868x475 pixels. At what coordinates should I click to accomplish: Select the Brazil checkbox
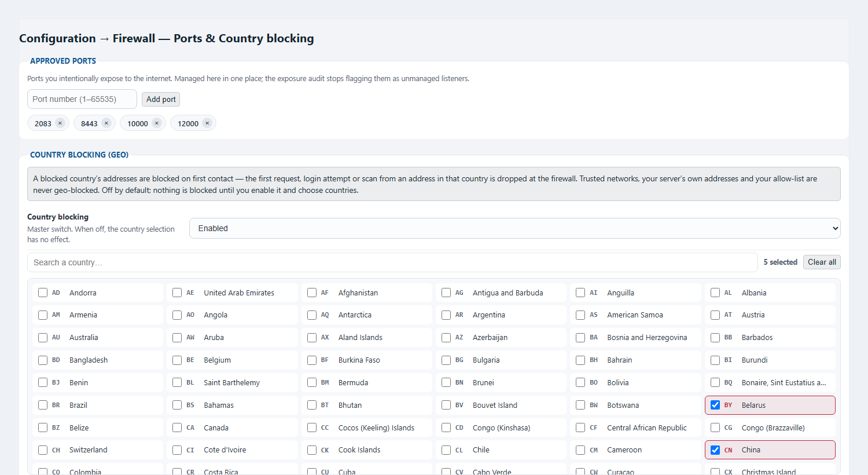coord(43,405)
